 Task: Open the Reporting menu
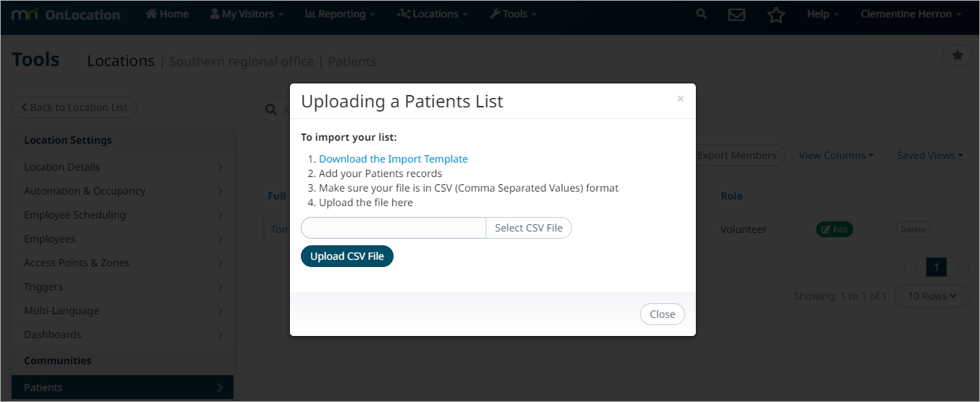pos(340,14)
